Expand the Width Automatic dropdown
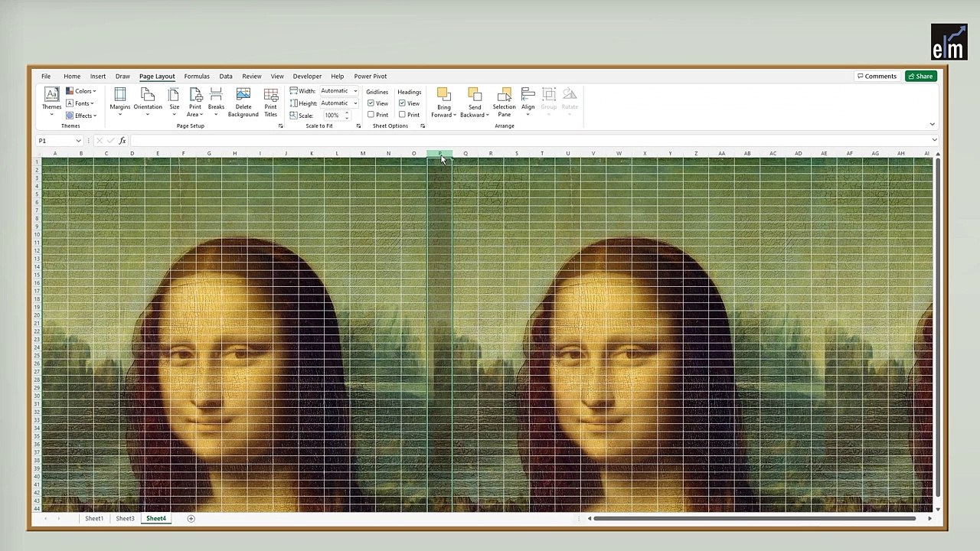This screenshot has height=551, width=980. [x=355, y=91]
